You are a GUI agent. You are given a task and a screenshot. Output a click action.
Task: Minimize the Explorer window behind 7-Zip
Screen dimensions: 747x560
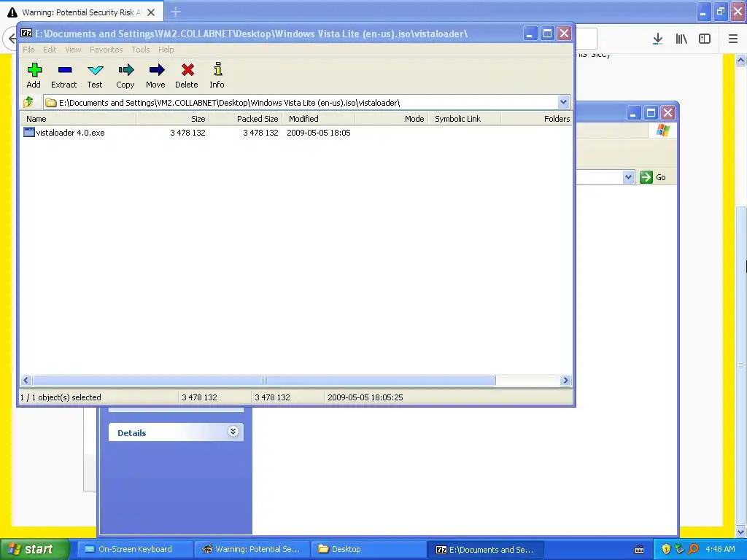pyautogui.click(x=633, y=113)
